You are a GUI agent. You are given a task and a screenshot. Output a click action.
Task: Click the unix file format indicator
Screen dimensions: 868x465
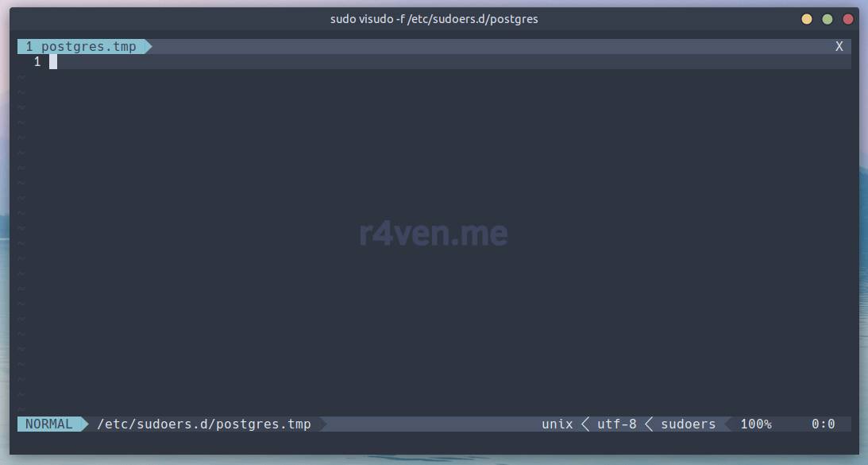click(557, 424)
